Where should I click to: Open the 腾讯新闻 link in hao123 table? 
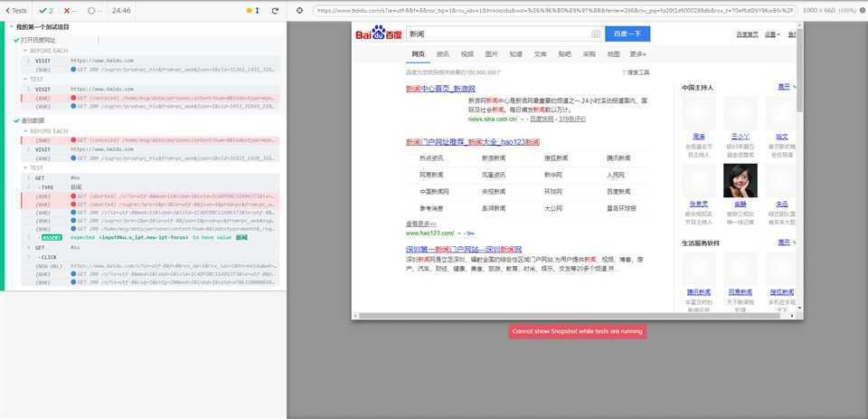click(x=618, y=158)
